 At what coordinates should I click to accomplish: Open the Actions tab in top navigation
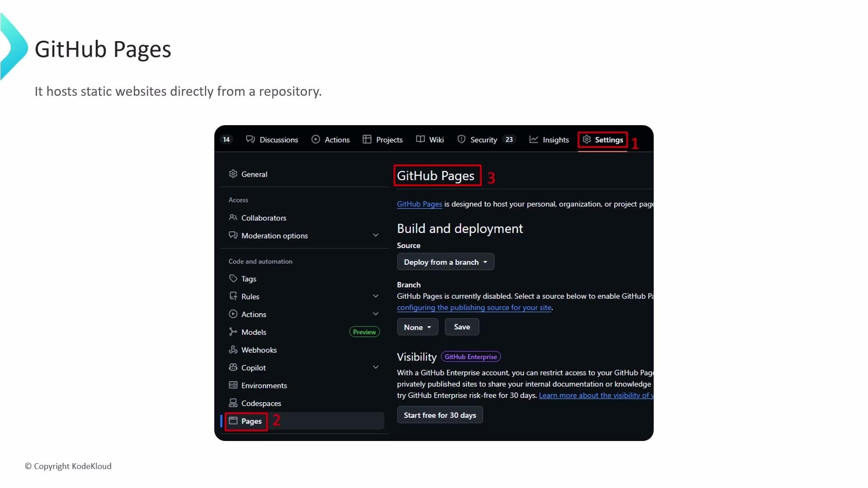pos(330,140)
